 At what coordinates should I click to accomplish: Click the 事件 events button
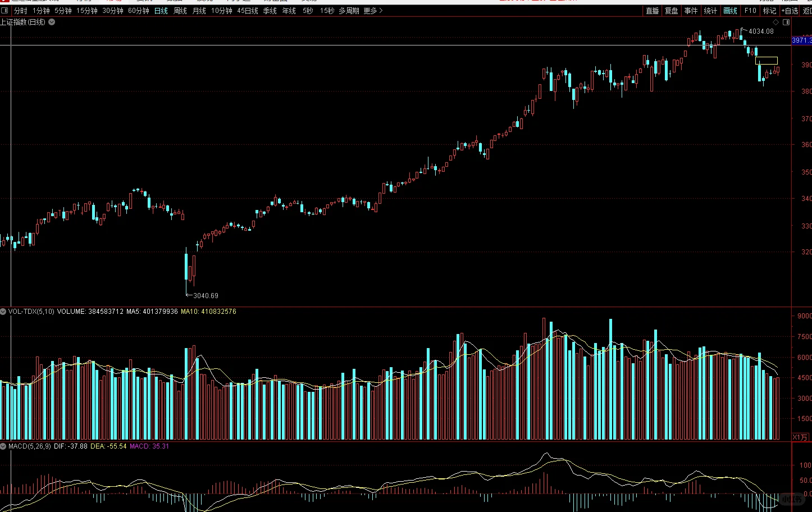click(691, 11)
